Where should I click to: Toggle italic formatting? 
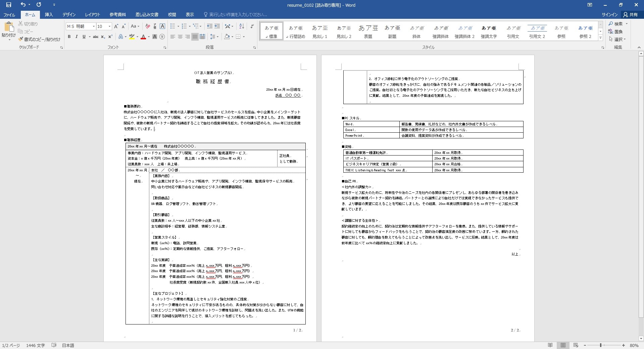click(77, 37)
